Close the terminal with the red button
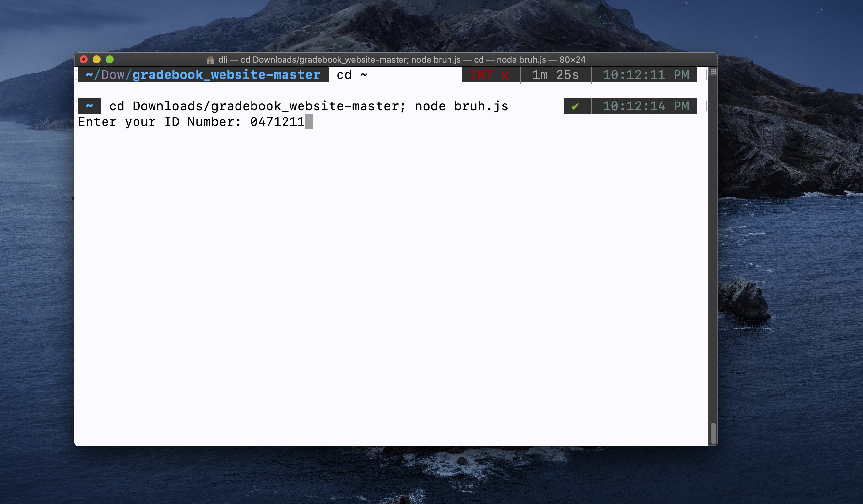The height and width of the screenshot is (504, 863). coord(84,59)
